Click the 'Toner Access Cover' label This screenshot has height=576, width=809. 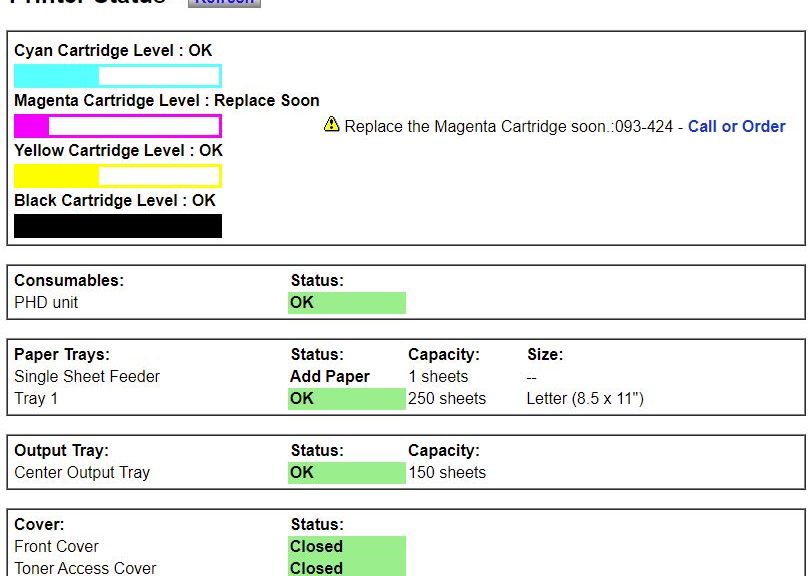pos(85,568)
